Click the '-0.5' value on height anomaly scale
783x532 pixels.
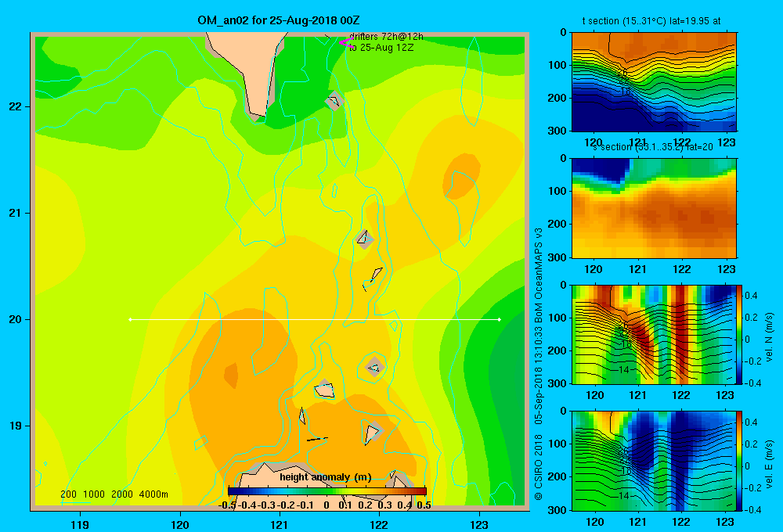point(227,505)
